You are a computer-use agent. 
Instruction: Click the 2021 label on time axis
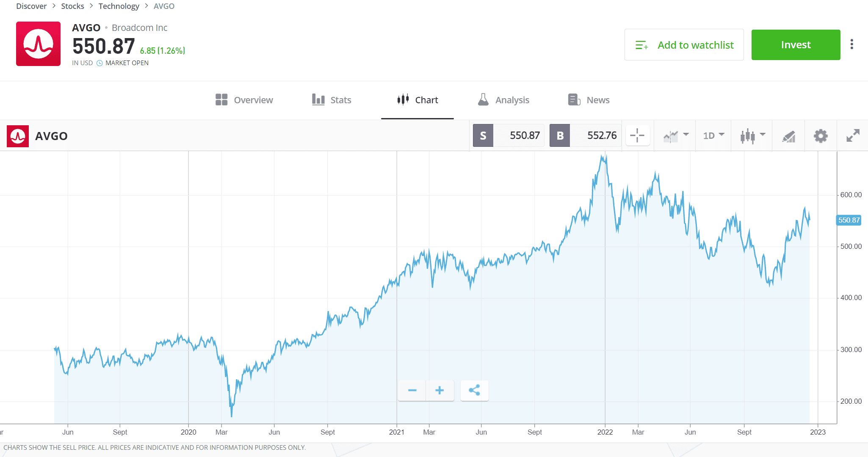(397, 432)
